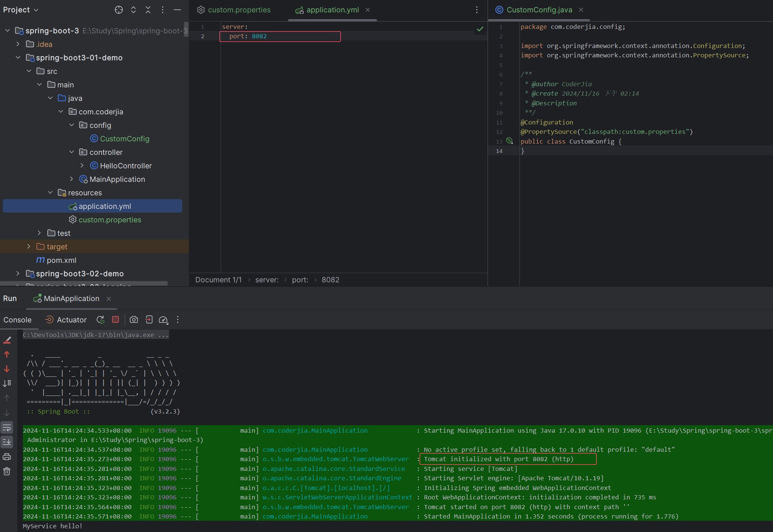Open editor tabs more-options menu
The height and width of the screenshot is (532, 773).
pos(477,10)
